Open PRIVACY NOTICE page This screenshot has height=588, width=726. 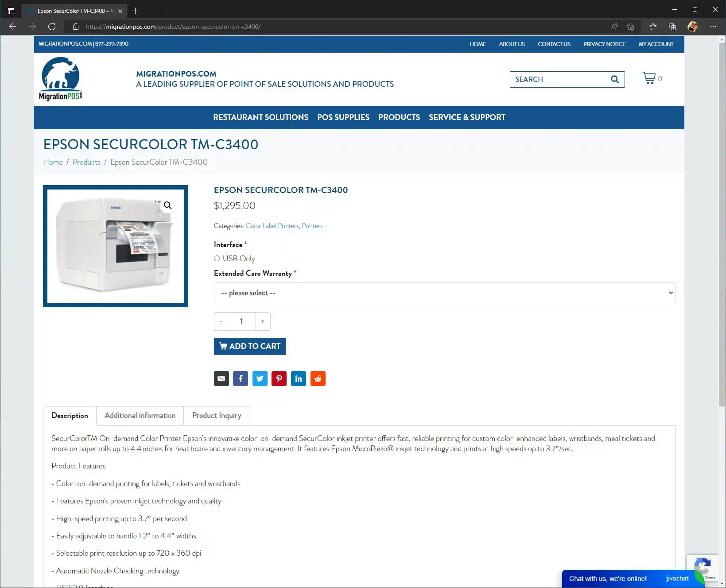(604, 44)
